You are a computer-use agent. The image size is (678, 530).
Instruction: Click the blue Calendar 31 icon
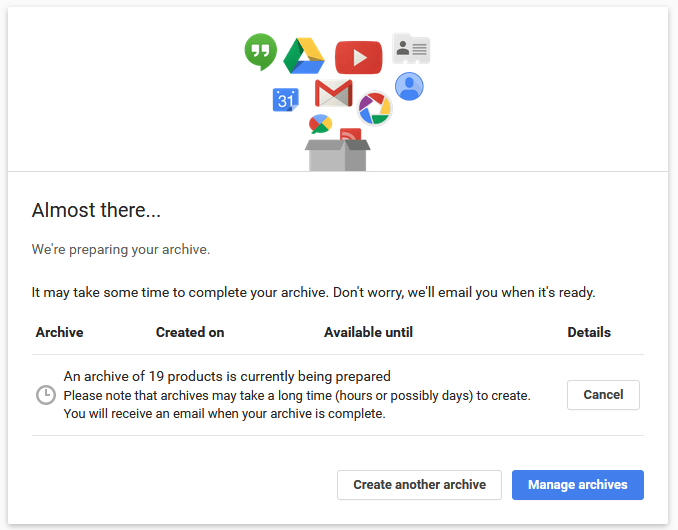point(285,100)
